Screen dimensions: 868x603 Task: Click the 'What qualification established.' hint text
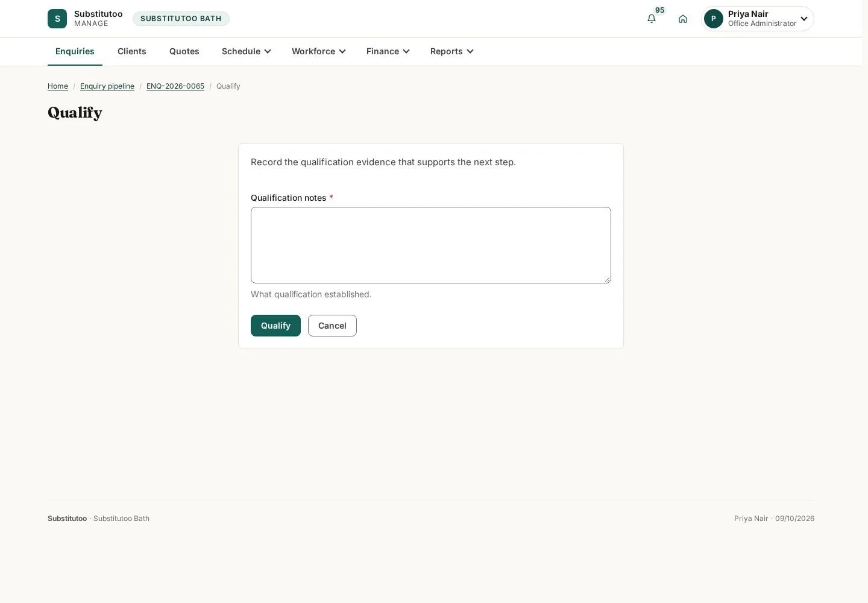tap(311, 294)
